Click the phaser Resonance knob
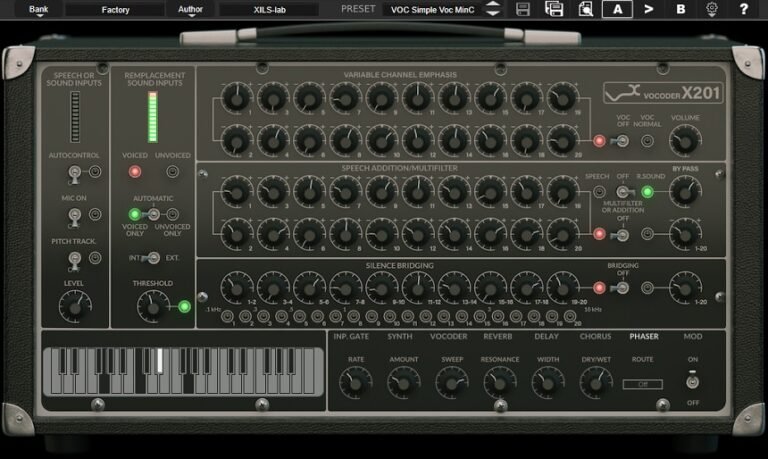Image resolution: width=768 pixels, height=459 pixels. click(500, 384)
